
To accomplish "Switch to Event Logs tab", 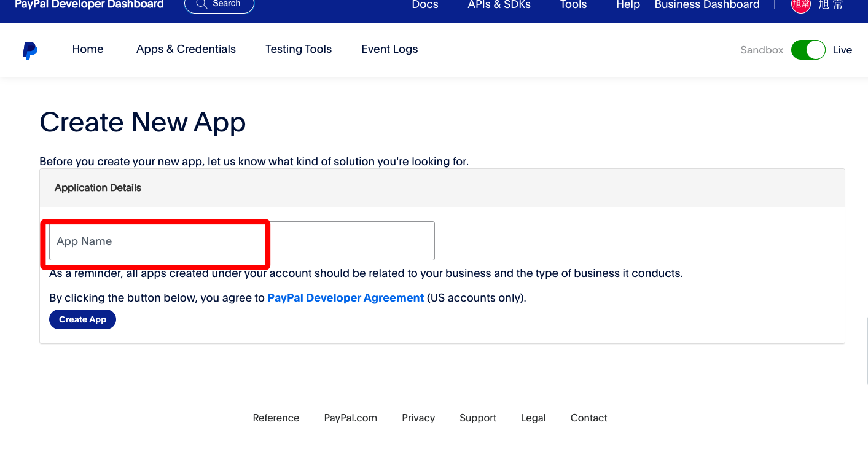I will click(389, 49).
